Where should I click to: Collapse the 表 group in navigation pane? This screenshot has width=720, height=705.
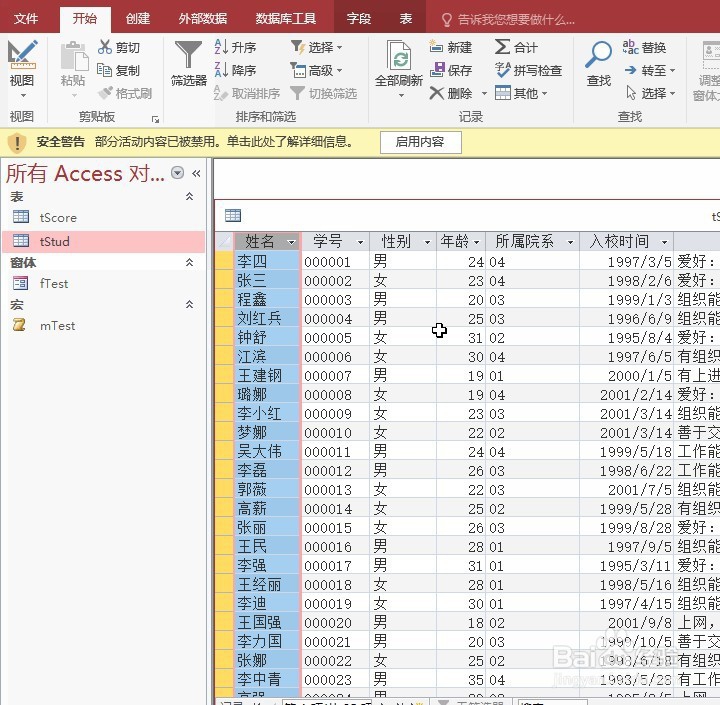189,197
